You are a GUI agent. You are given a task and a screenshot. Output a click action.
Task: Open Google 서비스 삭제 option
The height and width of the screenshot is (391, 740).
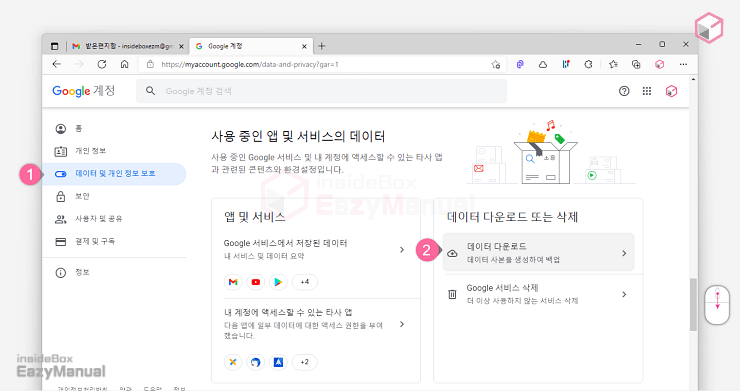pos(538,294)
